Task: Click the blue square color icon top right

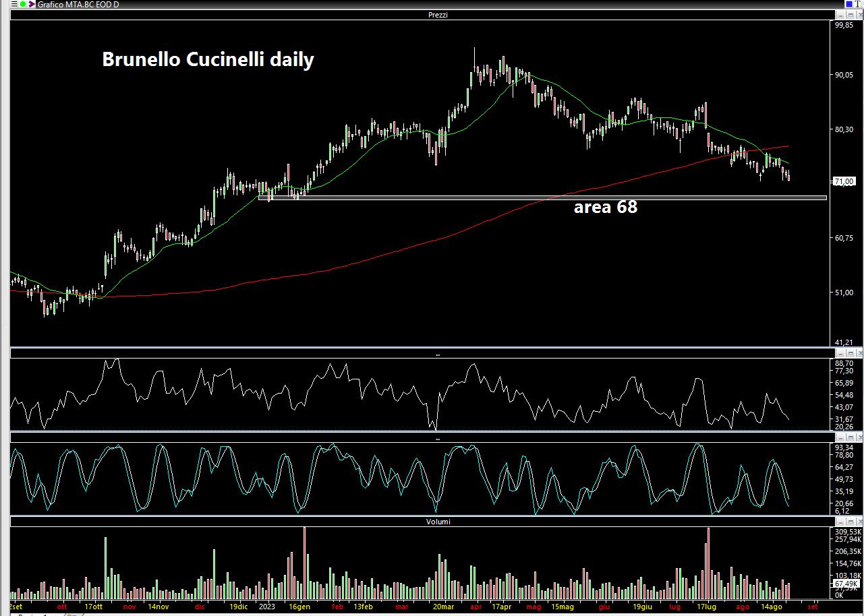Action: pyautogui.click(x=849, y=4)
